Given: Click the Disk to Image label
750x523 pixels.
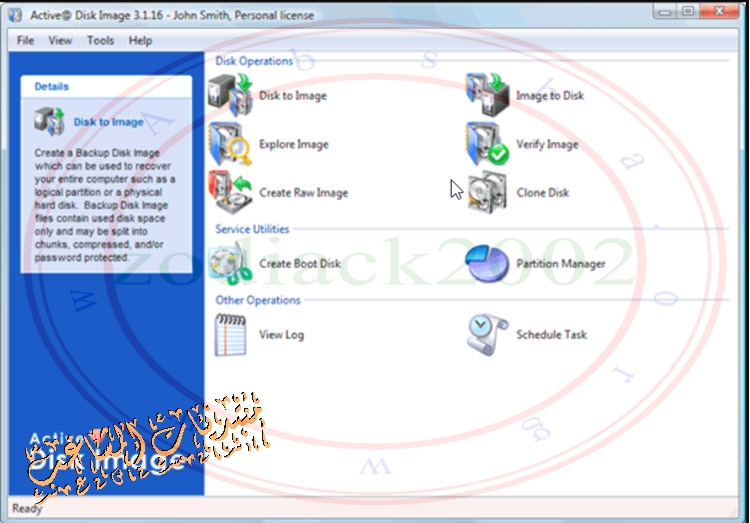Looking at the screenshot, I should click(x=293, y=95).
